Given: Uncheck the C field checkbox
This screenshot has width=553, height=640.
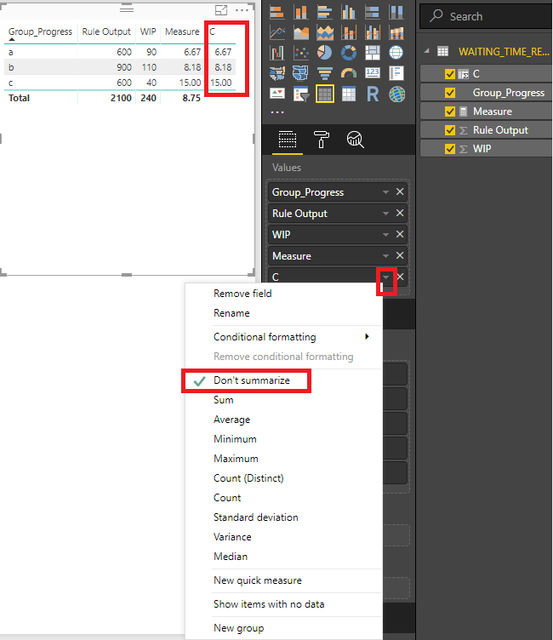Looking at the screenshot, I should [x=450, y=74].
